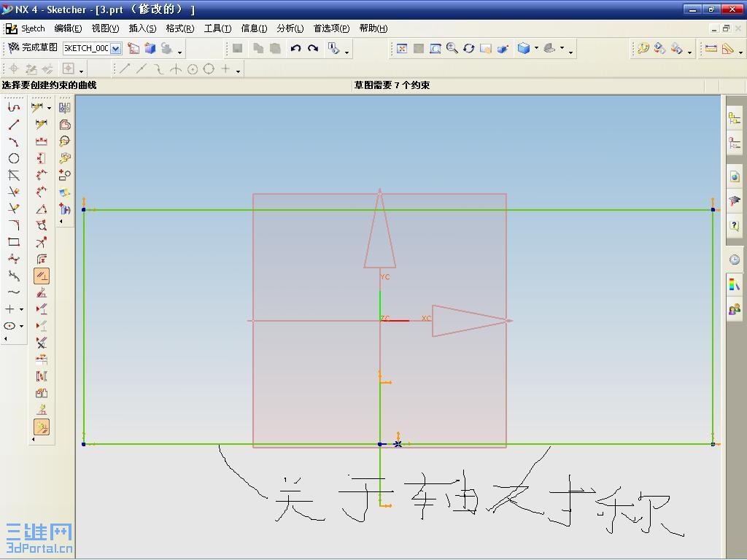The image size is (747, 560).
Task: Expand the view orientation dropdown arrow
Action: click(562, 48)
